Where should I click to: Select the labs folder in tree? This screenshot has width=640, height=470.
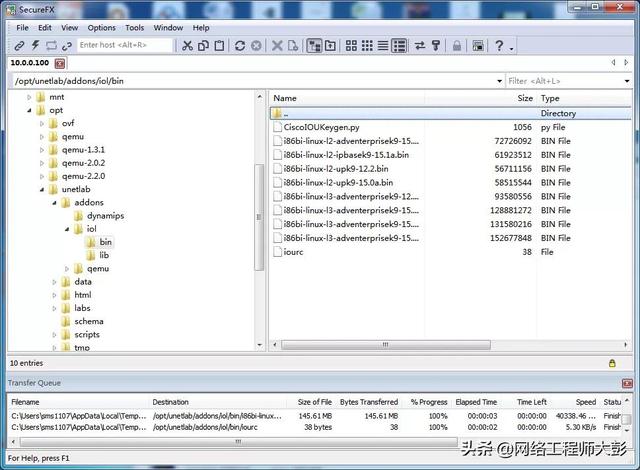point(82,308)
